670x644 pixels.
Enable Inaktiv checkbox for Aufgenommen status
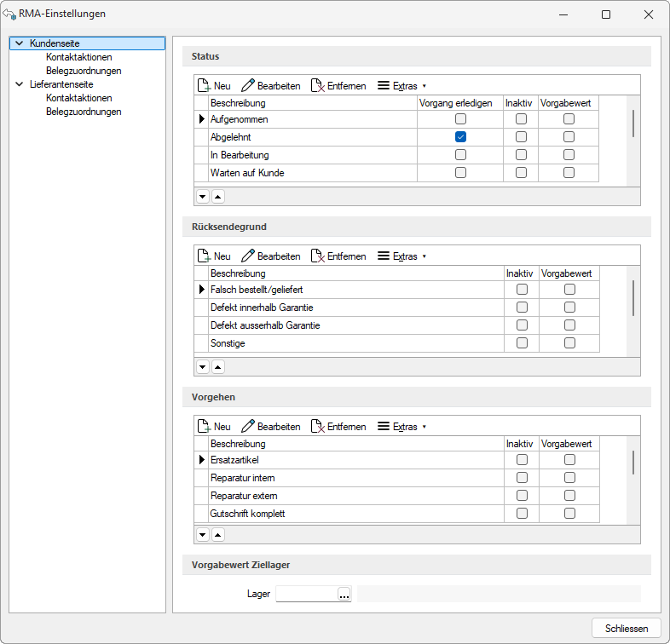pos(521,119)
